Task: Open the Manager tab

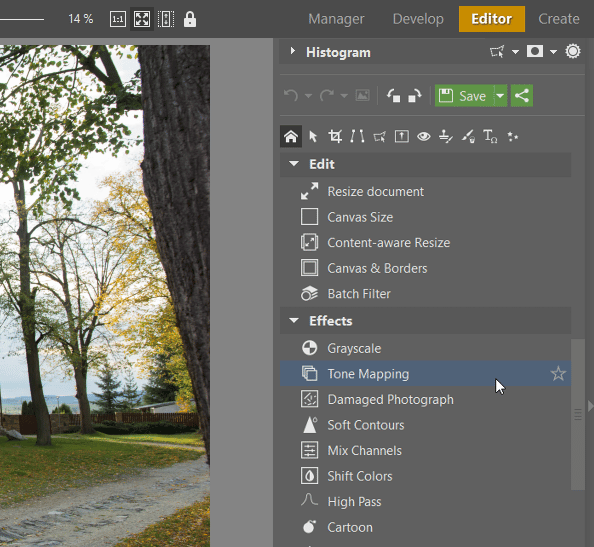Action: click(x=336, y=19)
